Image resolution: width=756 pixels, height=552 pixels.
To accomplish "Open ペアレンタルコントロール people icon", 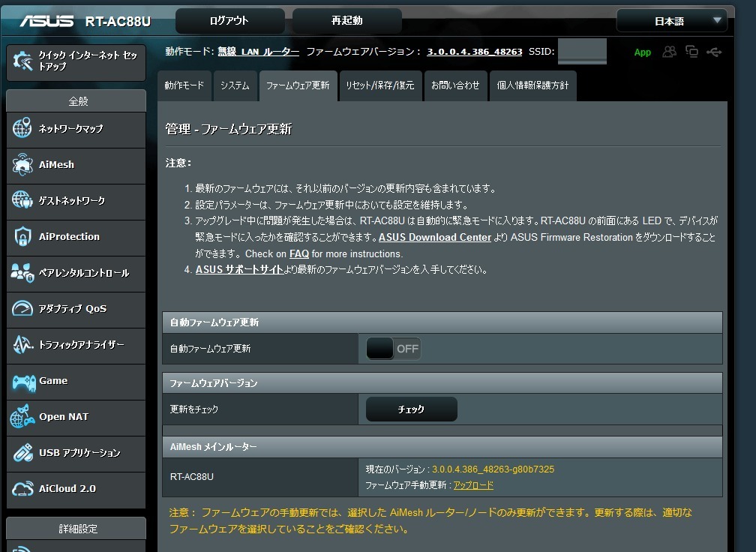I will tap(22, 272).
